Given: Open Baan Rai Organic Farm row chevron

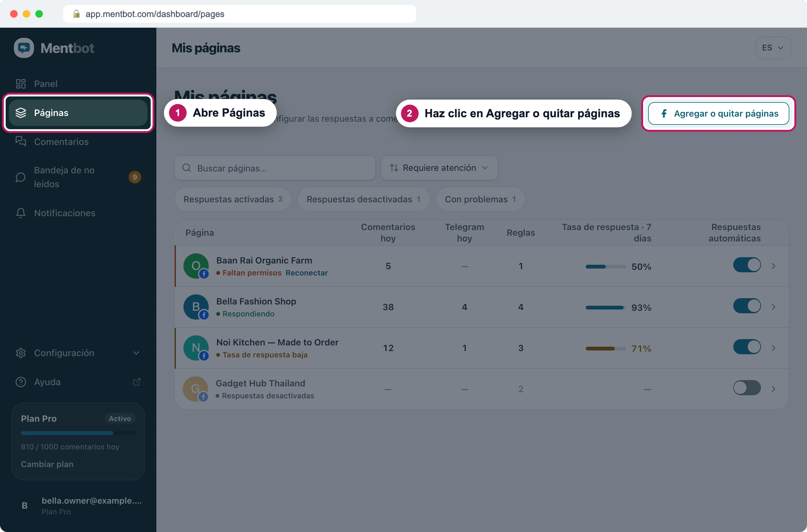Looking at the screenshot, I should pos(773,266).
